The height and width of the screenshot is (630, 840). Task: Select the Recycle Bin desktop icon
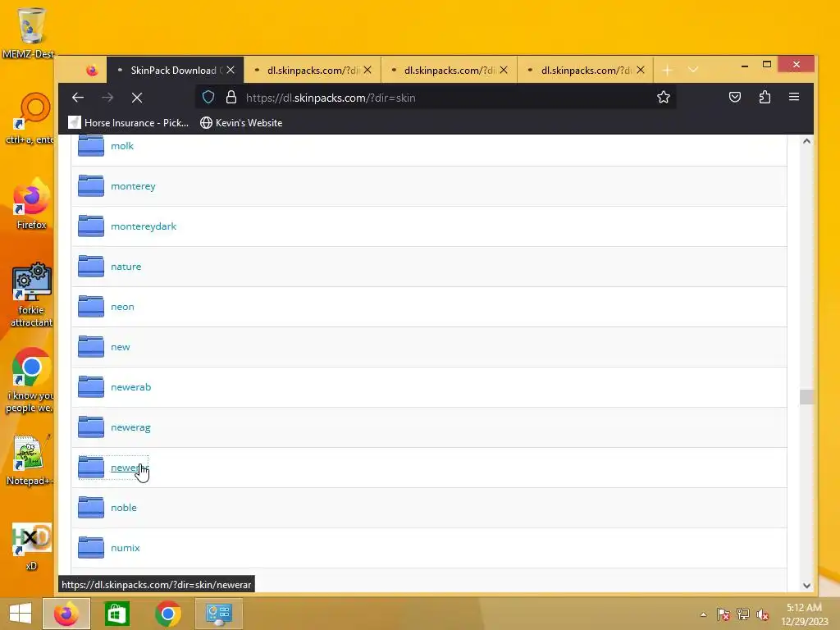point(30,32)
